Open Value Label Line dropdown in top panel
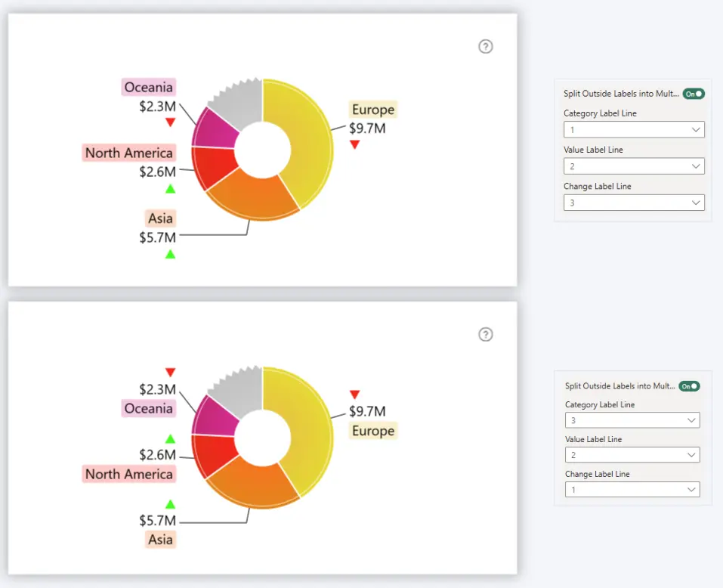Screen dimensions: 723x588 tap(633, 166)
